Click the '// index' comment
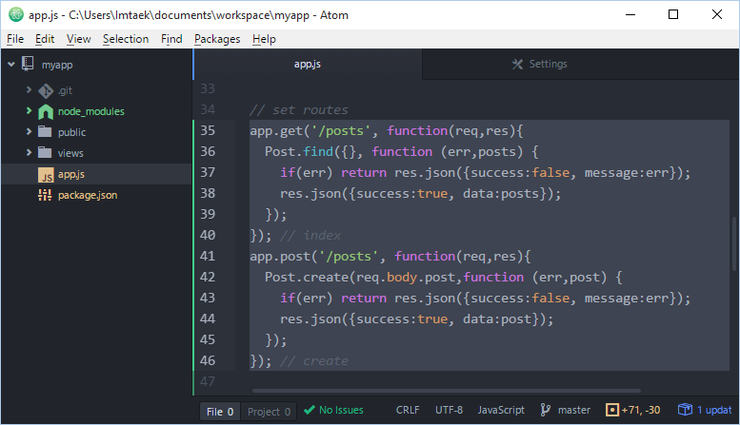Image resolution: width=740 pixels, height=425 pixels. pyautogui.click(x=310, y=235)
